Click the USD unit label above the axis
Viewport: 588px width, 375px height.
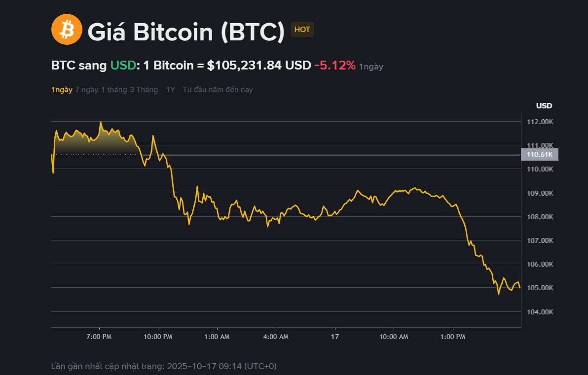(544, 106)
